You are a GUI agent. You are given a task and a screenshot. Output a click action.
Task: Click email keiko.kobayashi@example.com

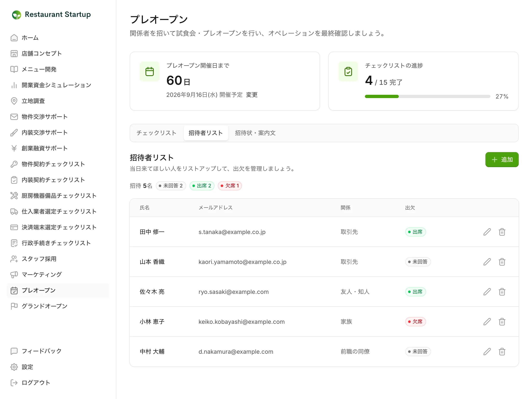pos(241,322)
